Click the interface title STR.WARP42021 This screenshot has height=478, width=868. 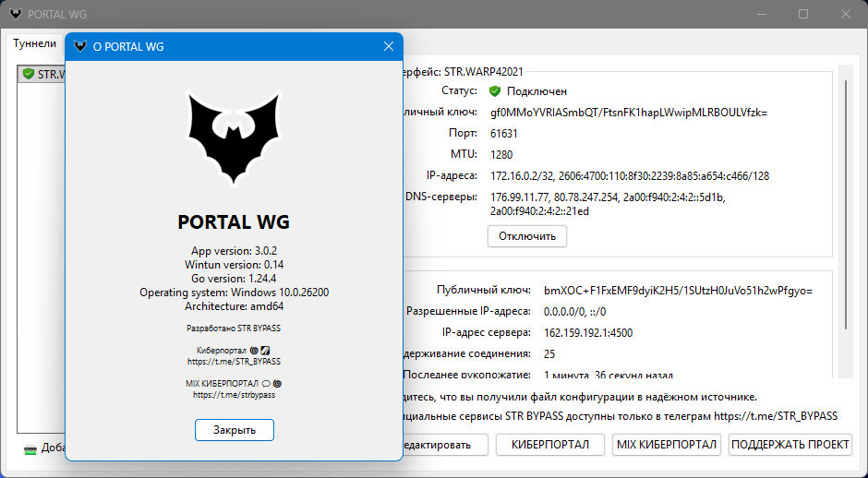[483, 71]
